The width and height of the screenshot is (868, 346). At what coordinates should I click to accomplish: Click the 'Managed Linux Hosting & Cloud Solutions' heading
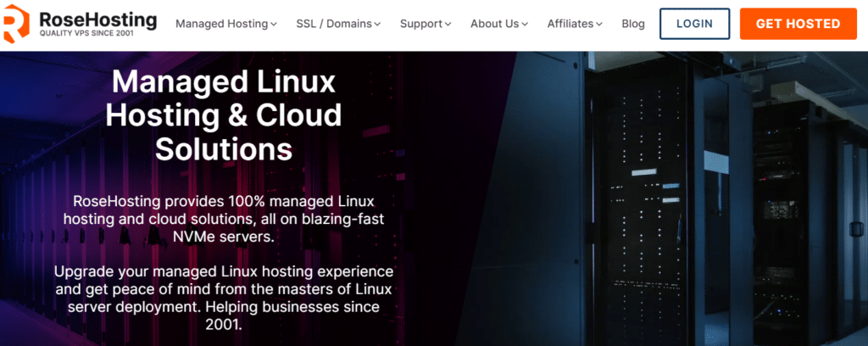tap(224, 116)
